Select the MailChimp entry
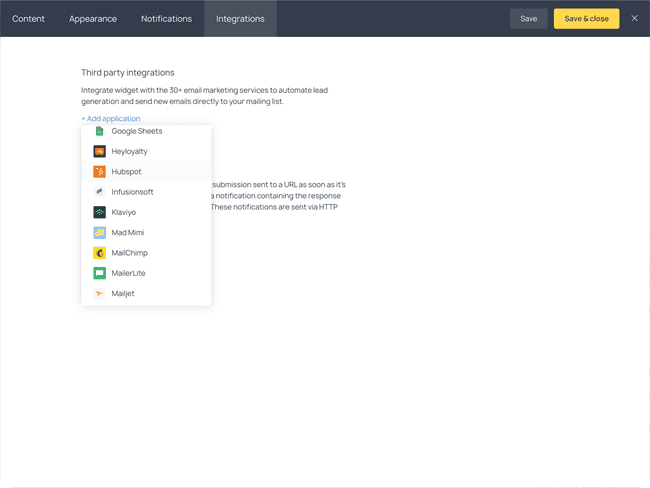Image resolution: width=650 pixels, height=488 pixels. pos(146,253)
